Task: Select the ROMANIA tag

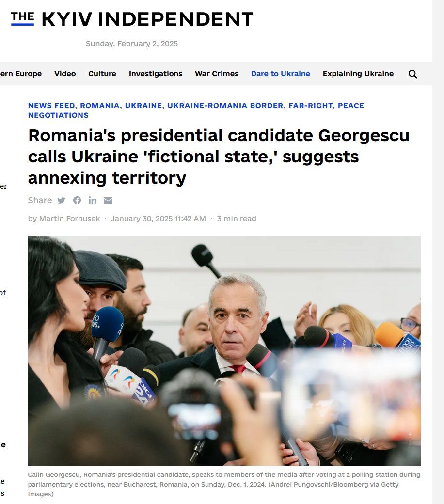Action: point(100,106)
